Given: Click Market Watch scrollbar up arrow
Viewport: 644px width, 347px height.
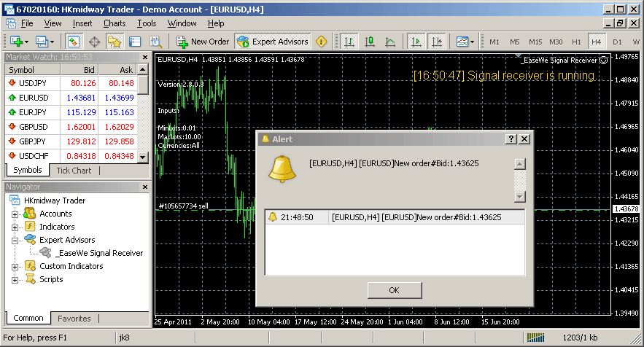Looking at the screenshot, I should pos(142,69).
